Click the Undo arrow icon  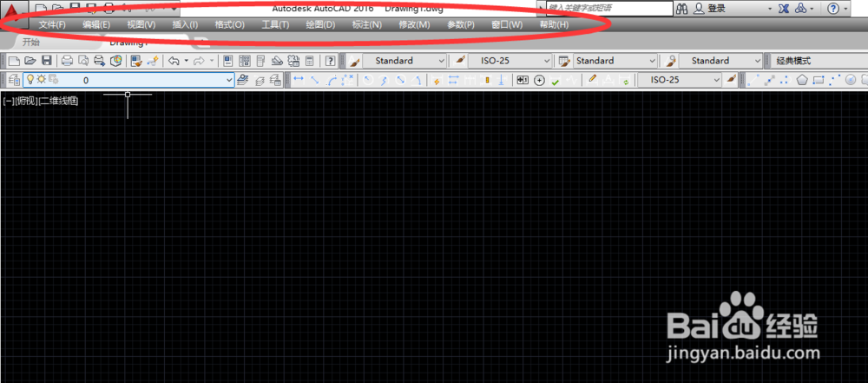click(x=174, y=61)
